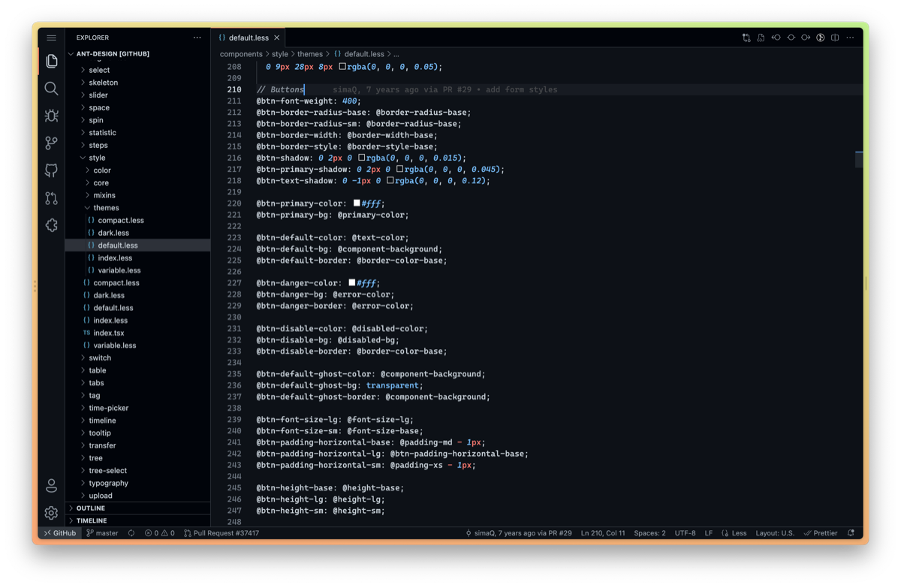Screen dimensions: 901x588
Task: Change file encoding UTF-8
Action: pyautogui.click(x=685, y=533)
